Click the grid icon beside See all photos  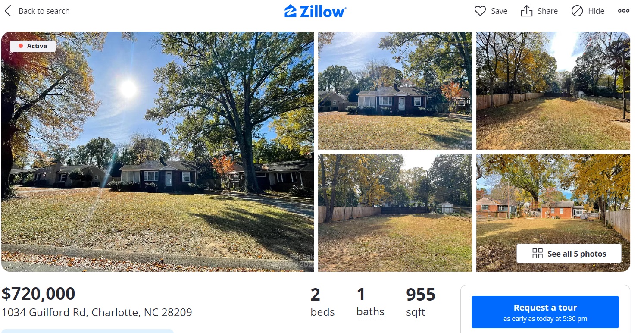(538, 254)
